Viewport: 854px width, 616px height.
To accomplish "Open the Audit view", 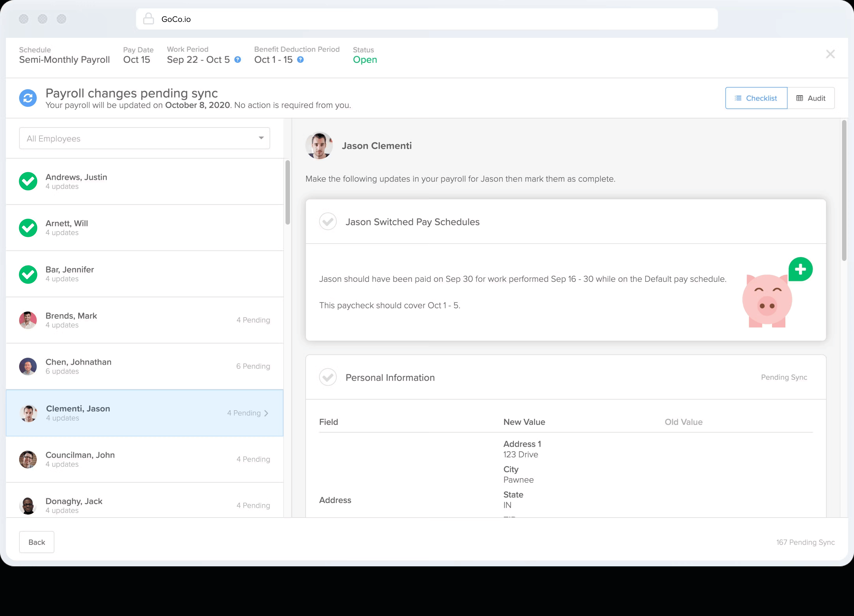I will pyautogui.click(x=811, y=98).
